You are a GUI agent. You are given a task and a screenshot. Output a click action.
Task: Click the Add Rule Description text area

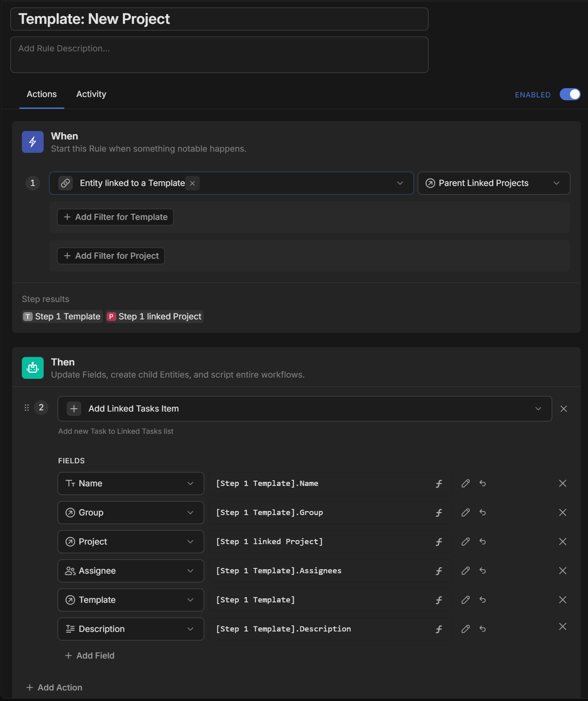219,55
